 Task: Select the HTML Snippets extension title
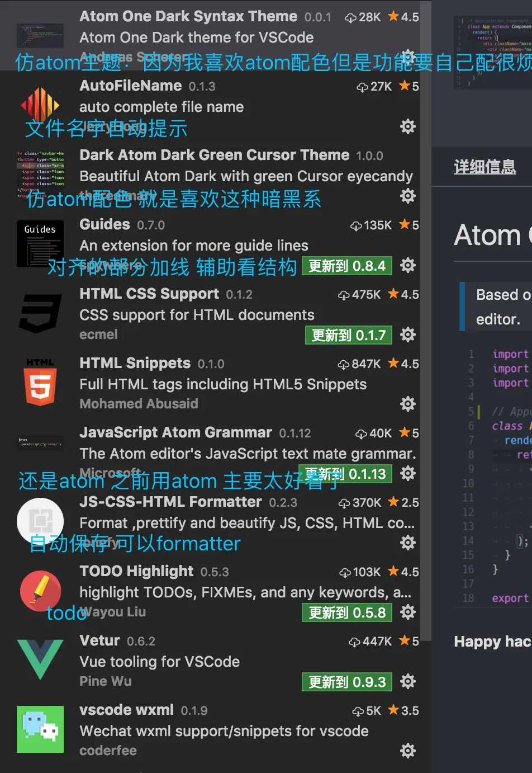(x=135, y=363)
